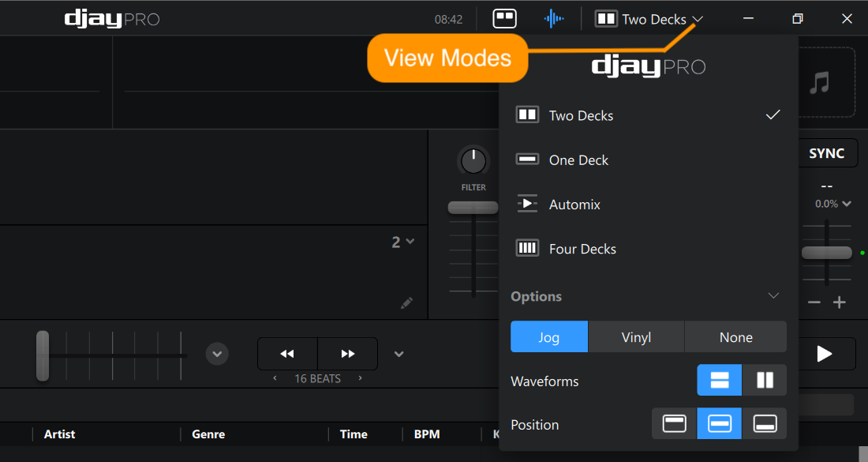
Task: Open the library layout icon in title bar
Action: pyautogui.click(x=504, y=19)
